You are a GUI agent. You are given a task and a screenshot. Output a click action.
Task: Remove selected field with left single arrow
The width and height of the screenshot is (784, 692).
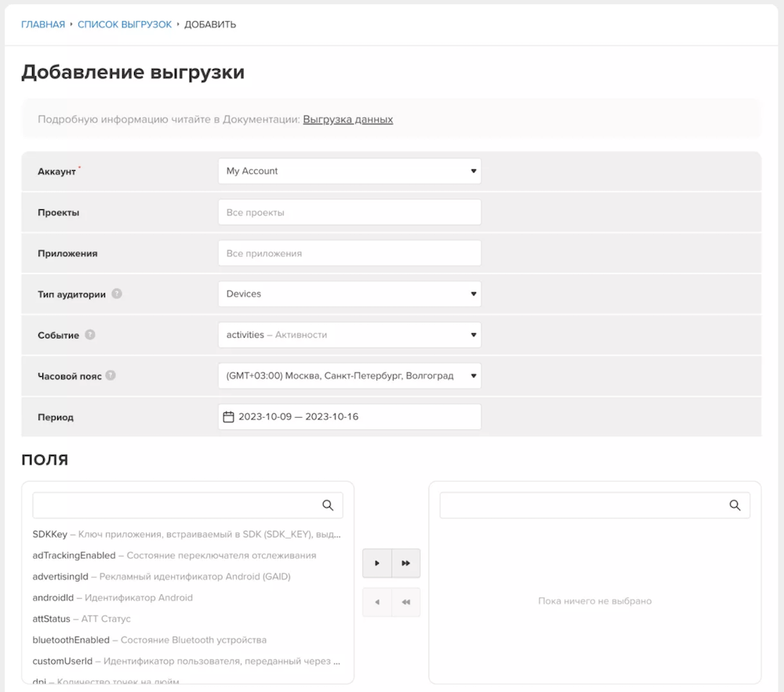tap(377, 602)
